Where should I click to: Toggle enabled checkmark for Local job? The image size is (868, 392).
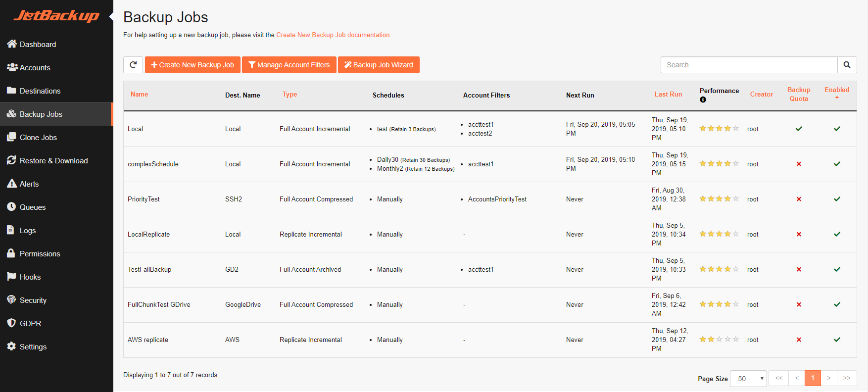pos(837,129)
